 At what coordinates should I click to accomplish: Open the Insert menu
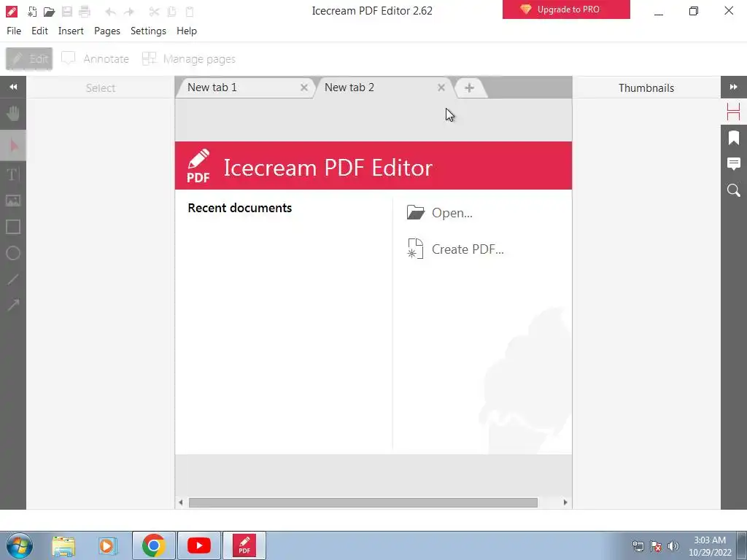click(71, 31)
